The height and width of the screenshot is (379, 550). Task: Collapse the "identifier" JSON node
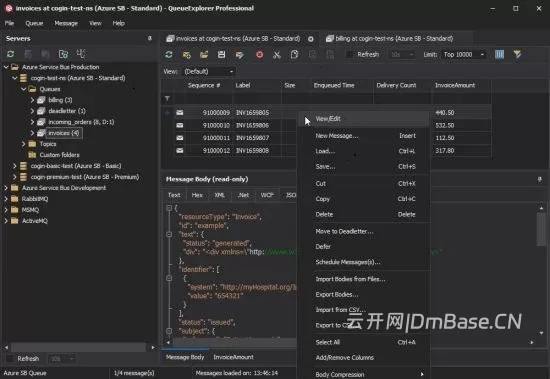(169, 278)
